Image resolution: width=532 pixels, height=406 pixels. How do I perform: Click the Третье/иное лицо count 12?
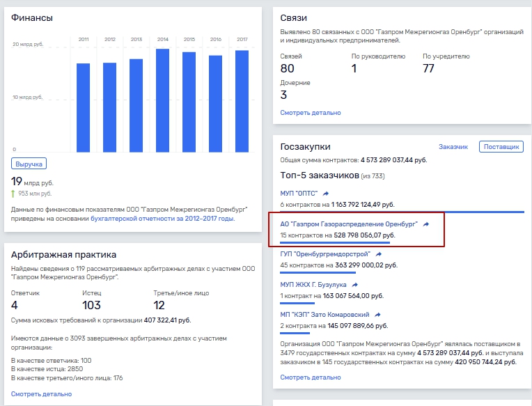click(159, 305)
